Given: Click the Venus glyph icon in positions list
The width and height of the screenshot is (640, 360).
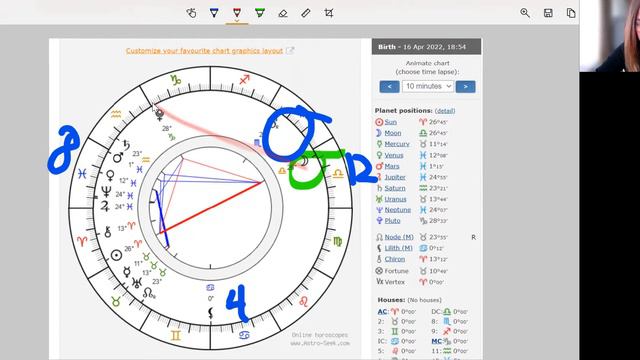Looking at the screenshot, I should (379, 155).
